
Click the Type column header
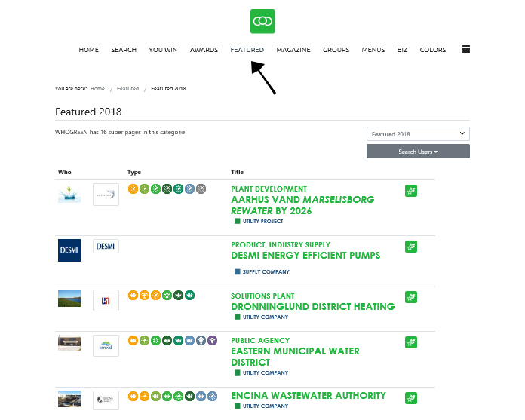coord(134,172)
